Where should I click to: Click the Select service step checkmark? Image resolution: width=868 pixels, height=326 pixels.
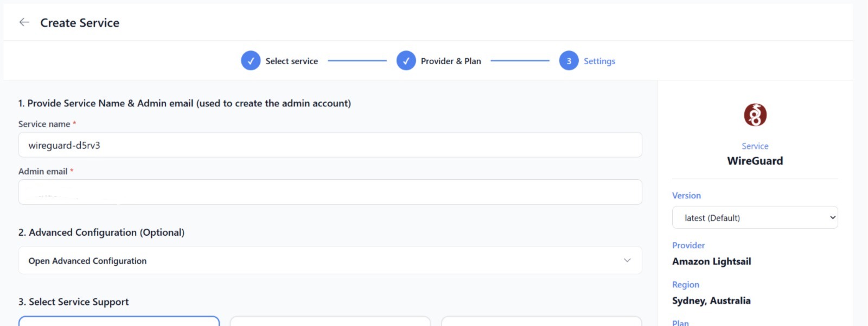coord(251,61)
